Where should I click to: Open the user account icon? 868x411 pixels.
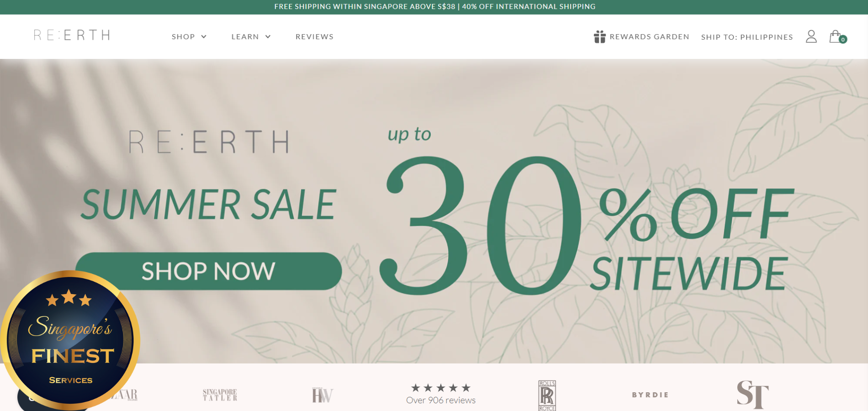coord(811,37)
